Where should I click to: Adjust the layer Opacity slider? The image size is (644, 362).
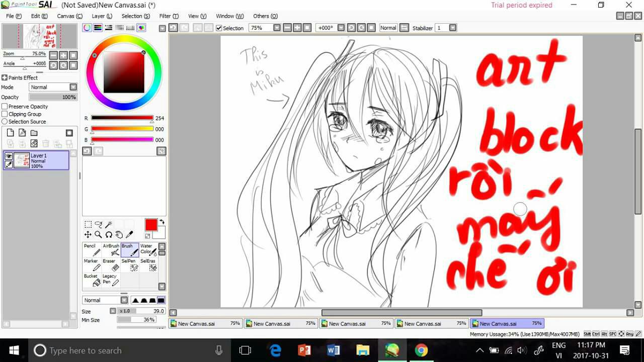[53, 97]
